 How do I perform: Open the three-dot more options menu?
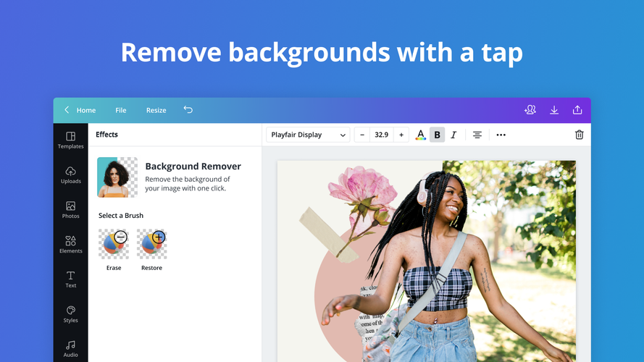[501, 135]
